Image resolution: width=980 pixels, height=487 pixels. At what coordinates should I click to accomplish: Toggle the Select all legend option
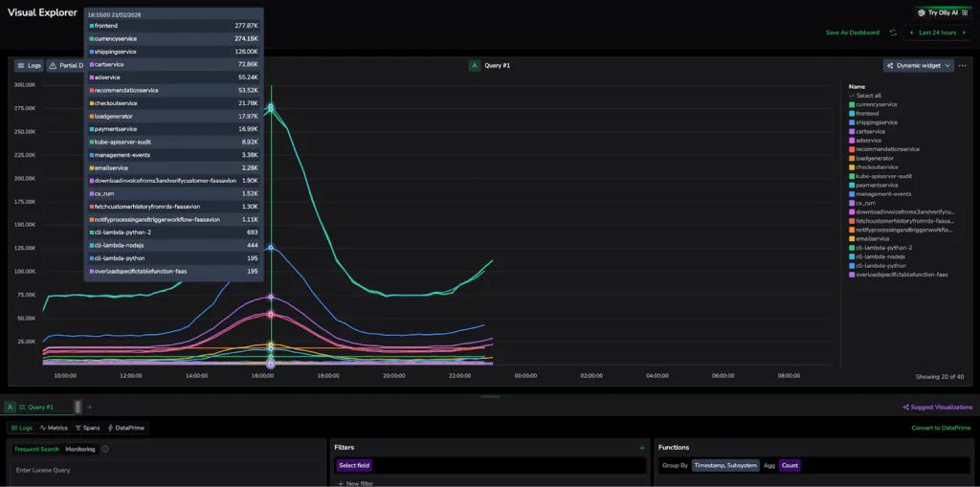868,96
